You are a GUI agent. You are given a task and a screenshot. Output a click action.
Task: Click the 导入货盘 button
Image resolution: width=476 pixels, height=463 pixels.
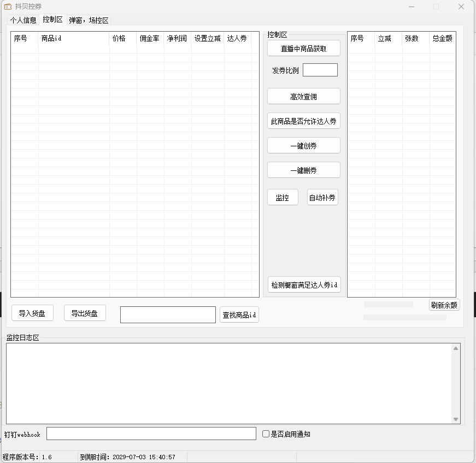(32, 313)
